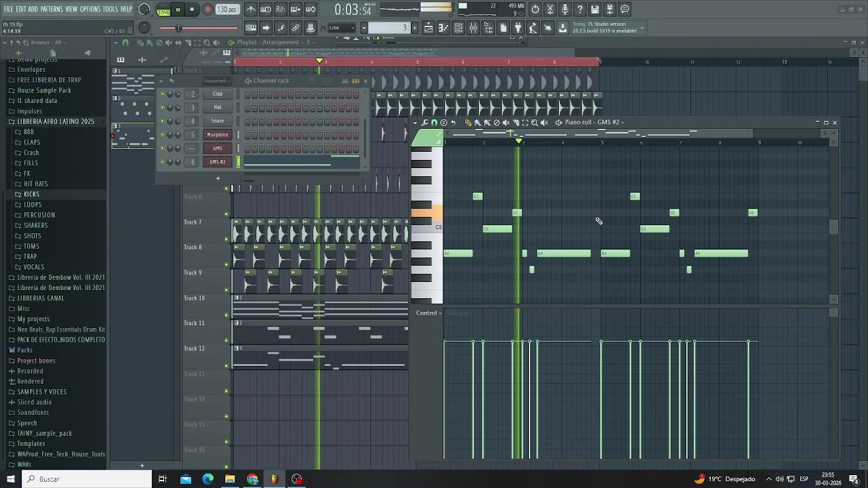Image resolution: width=868 pixels, height=488 pixels.
Task: Open the VIEW menu
Action: coord(71,9)
